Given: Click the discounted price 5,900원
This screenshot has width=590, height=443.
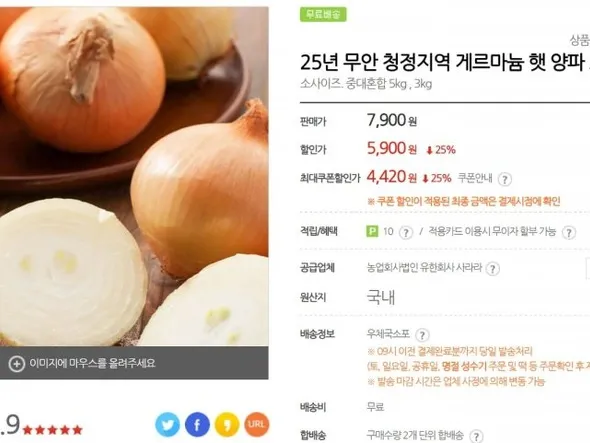Looking at the screenshot, I should point(392,148).
